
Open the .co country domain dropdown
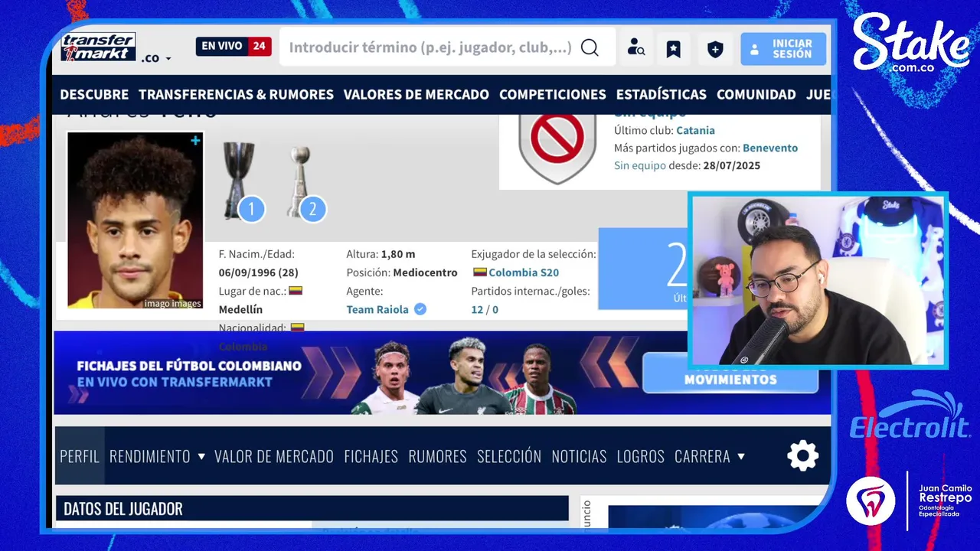coord(156,58)
